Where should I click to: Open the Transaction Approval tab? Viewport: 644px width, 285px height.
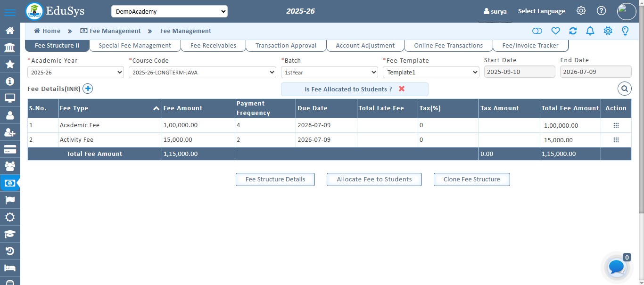286,45
